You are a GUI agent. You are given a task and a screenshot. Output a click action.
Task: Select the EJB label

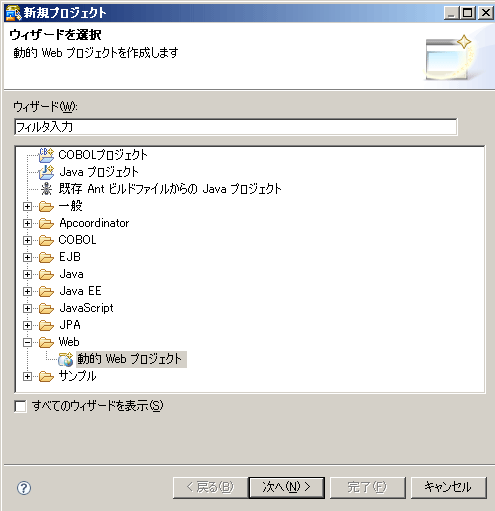70,257
